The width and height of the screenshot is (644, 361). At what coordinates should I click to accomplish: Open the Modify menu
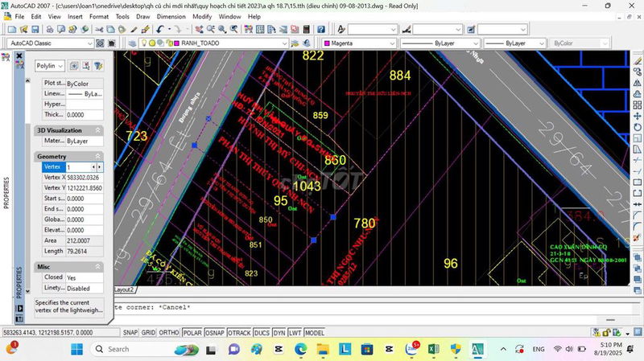pos(202,16)
